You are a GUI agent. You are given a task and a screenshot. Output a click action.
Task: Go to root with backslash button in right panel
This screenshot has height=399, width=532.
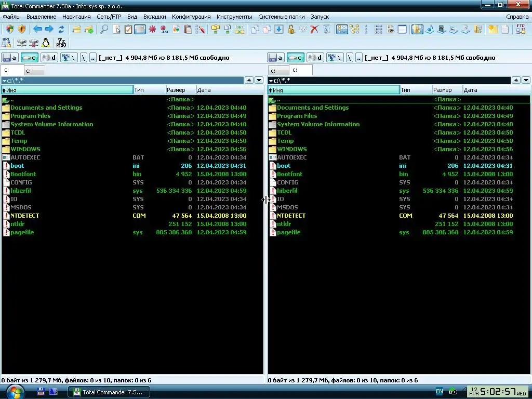(350, 58)
